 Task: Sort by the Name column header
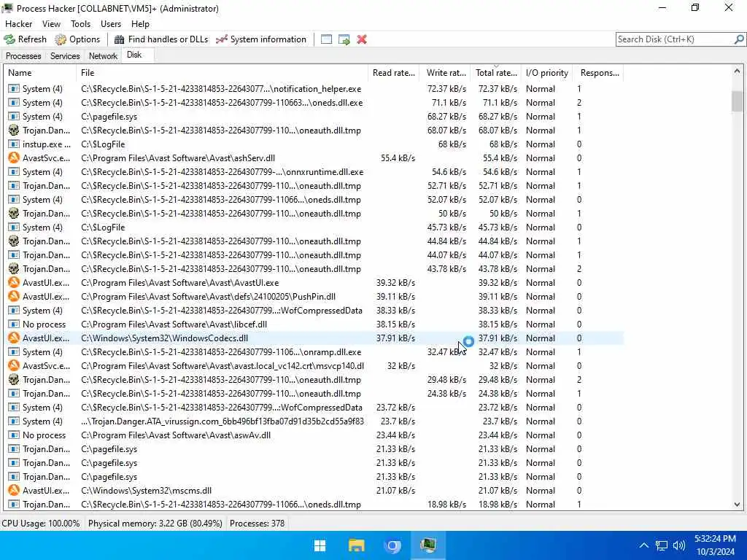click(x=40, y=73)
